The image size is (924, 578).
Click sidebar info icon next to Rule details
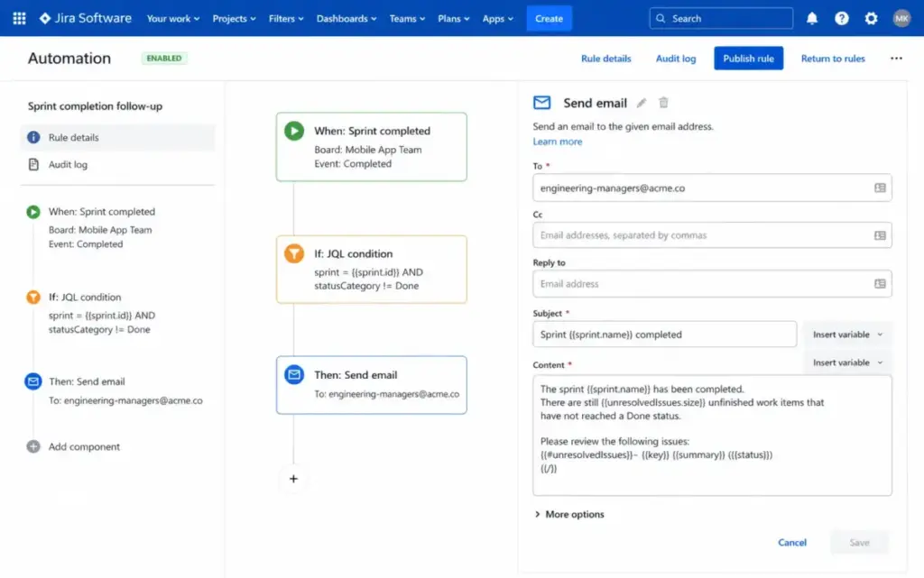(33, 137)
